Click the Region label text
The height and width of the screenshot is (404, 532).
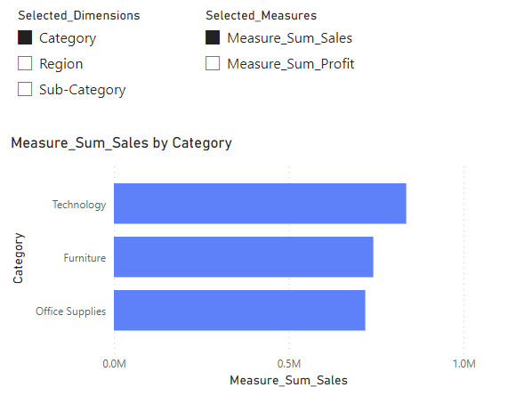[61, 64]
